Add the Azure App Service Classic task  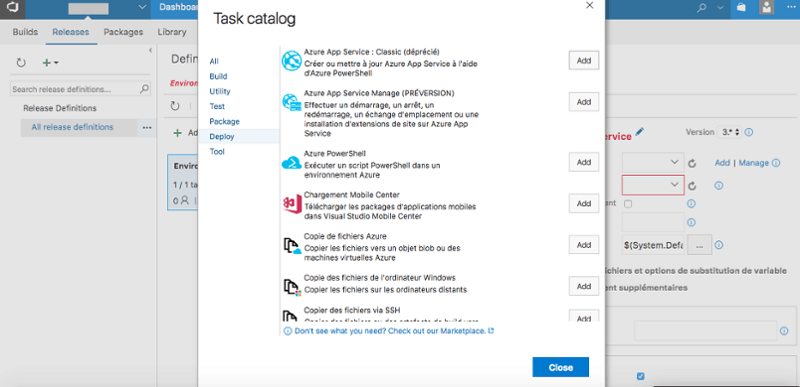(584, 61)
